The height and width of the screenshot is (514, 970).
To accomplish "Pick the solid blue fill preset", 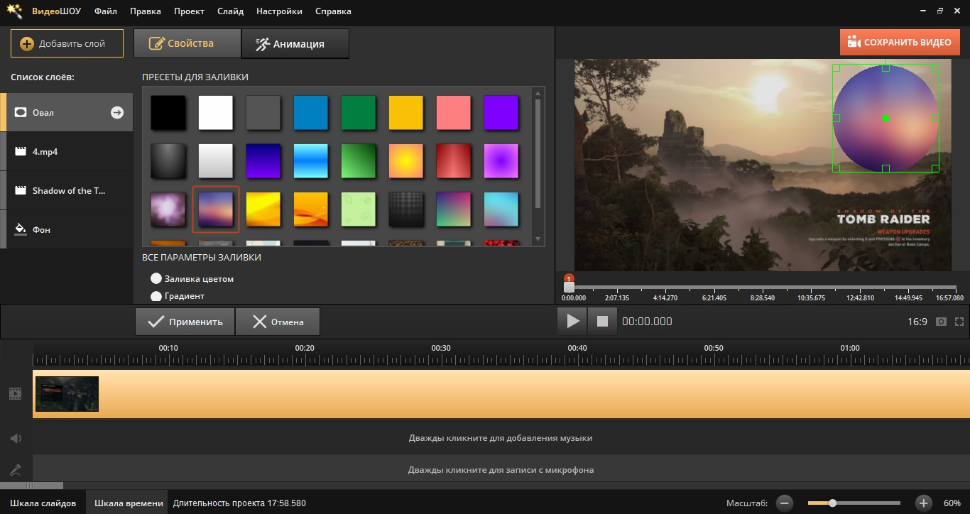I will click(311, 113).
